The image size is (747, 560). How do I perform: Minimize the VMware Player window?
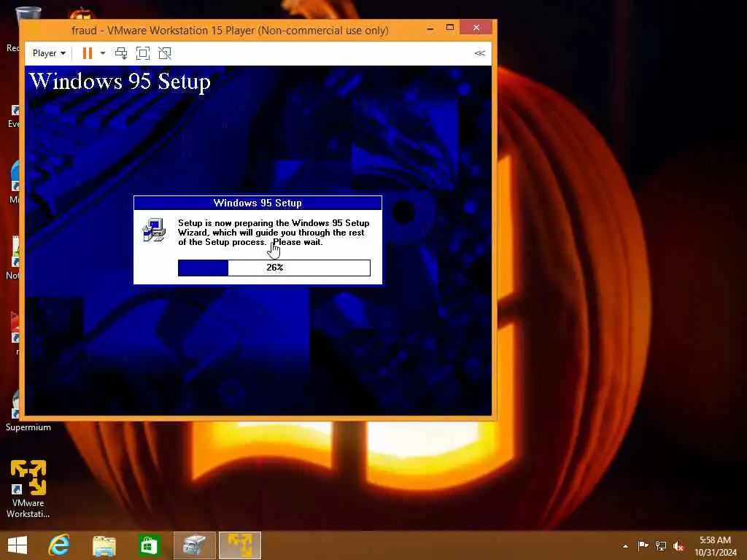(430, 28)
